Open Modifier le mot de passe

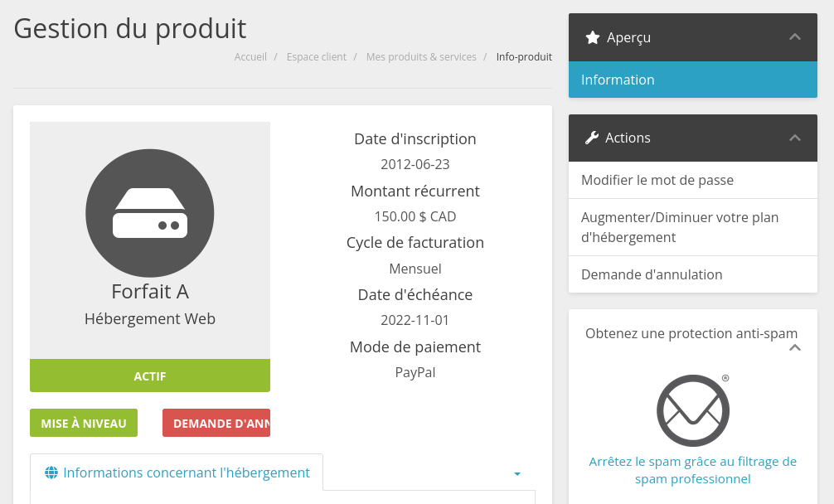click(x=657, y=180)
